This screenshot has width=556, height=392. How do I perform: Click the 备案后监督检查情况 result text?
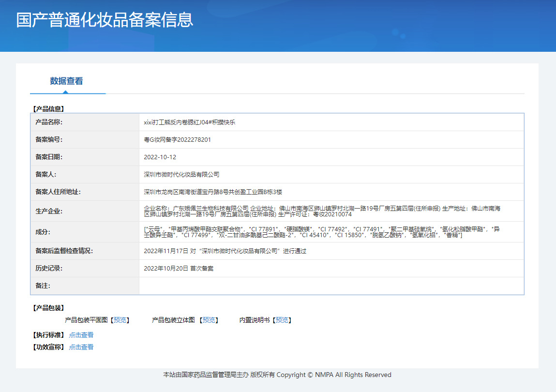pyautogui.click(x=225, y=251)
